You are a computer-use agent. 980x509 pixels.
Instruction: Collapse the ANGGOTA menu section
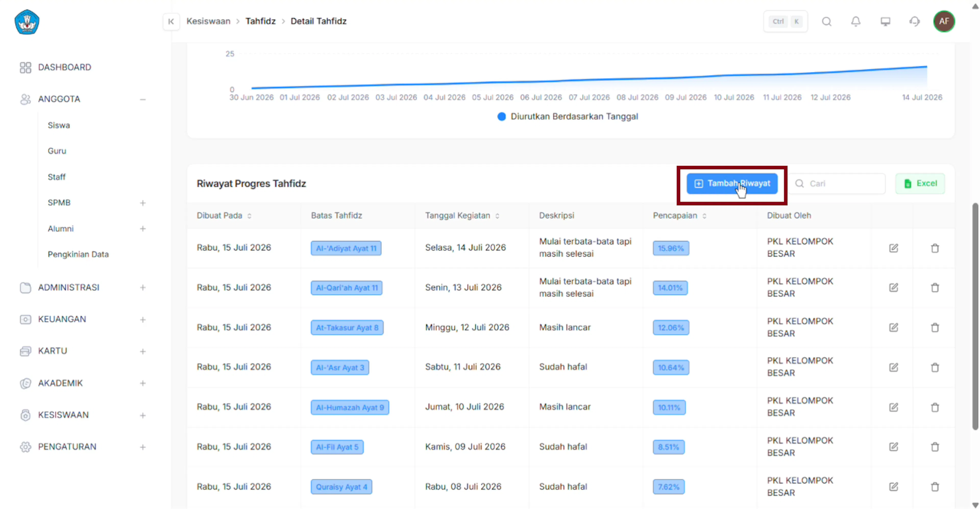coord(143,99)
